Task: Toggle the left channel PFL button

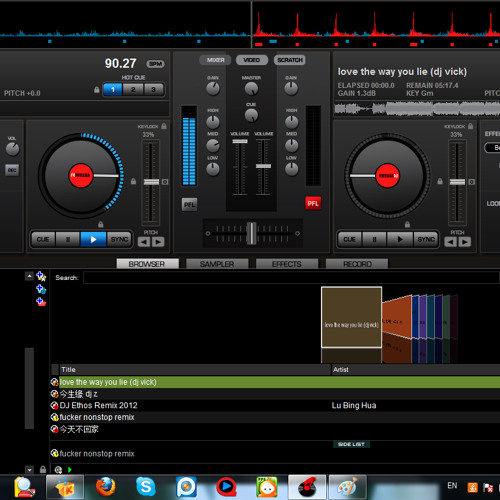Action: 189,204
